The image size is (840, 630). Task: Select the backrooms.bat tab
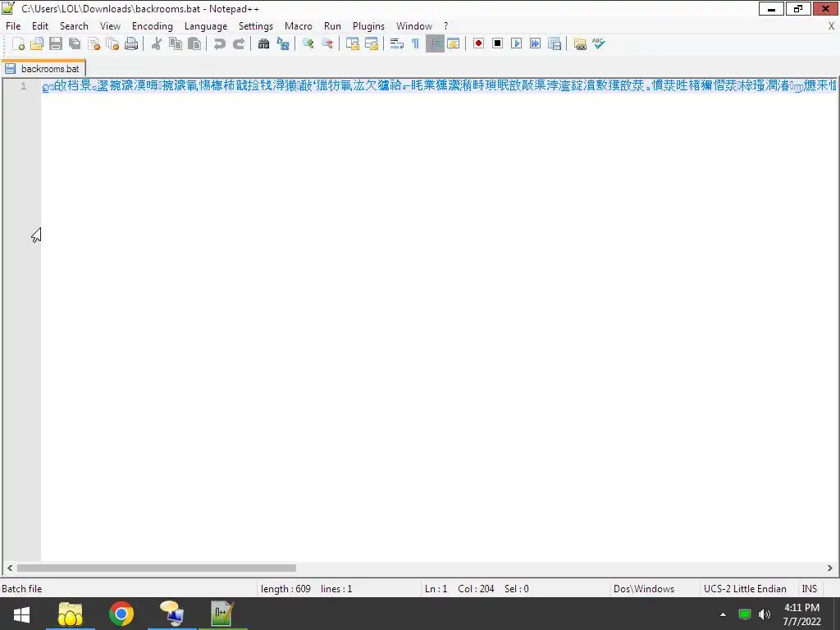pos(43,69)
